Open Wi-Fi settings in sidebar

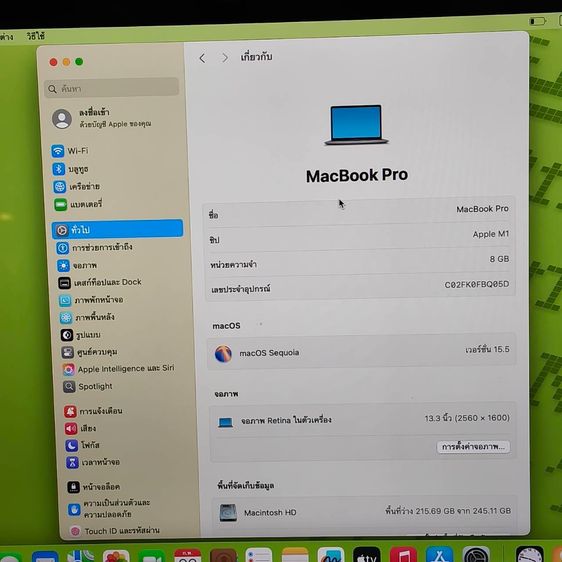70,151
